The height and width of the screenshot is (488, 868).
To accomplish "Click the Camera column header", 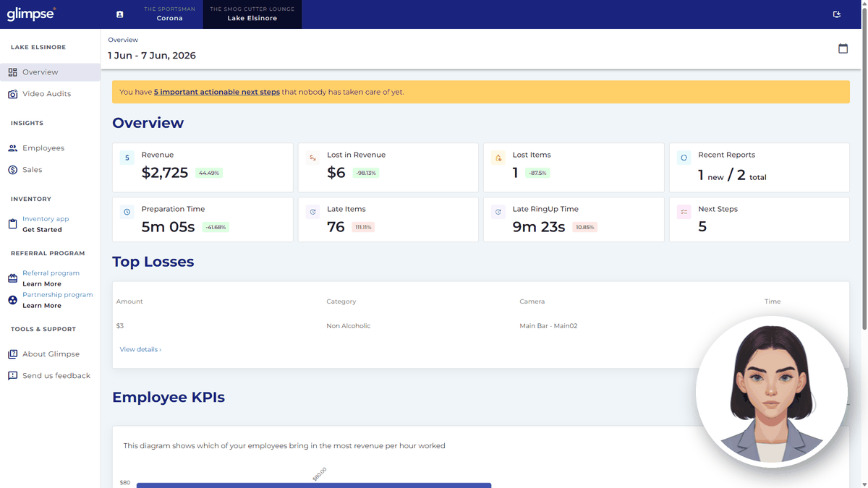I will 532,301.
